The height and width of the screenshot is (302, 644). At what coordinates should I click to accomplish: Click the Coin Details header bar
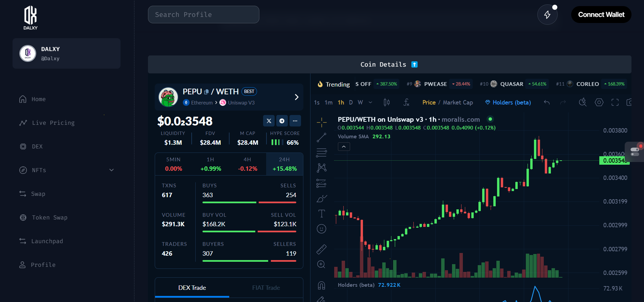point(389,64)
